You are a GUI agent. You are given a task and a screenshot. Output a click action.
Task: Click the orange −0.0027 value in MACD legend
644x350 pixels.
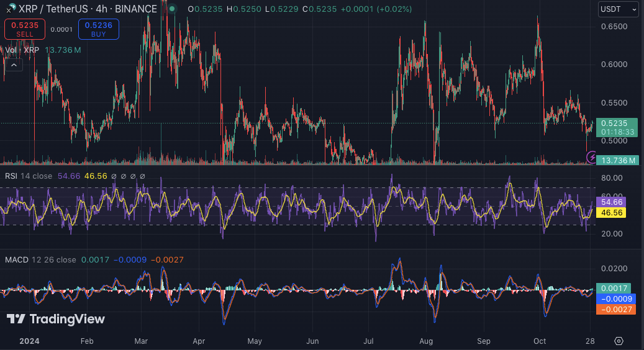tap(167, 260)
